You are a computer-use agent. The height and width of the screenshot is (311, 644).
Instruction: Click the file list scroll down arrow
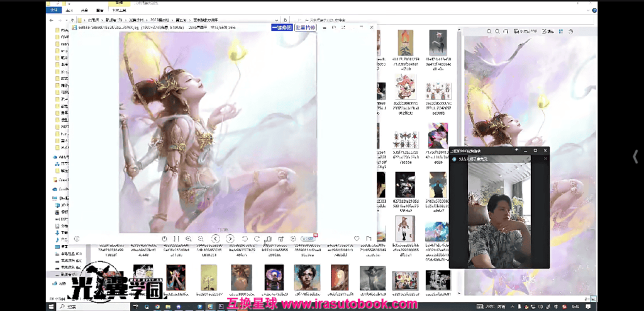[459, 294]
